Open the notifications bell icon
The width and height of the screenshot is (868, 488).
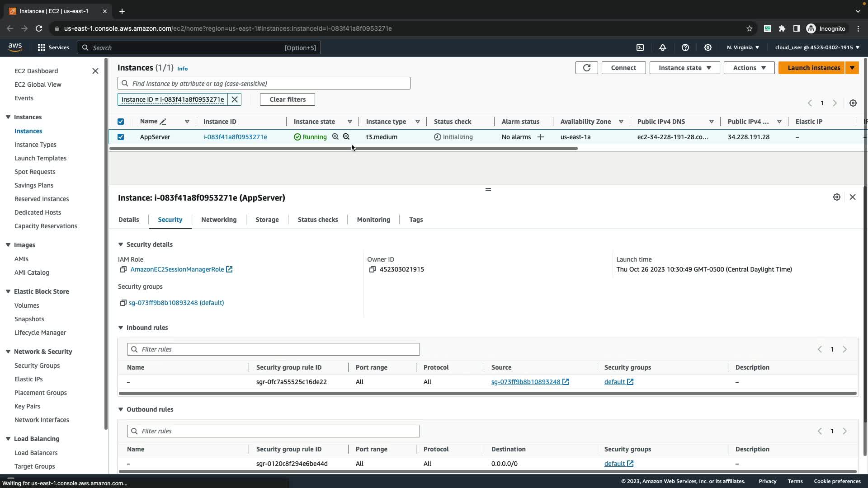(663, 47)
